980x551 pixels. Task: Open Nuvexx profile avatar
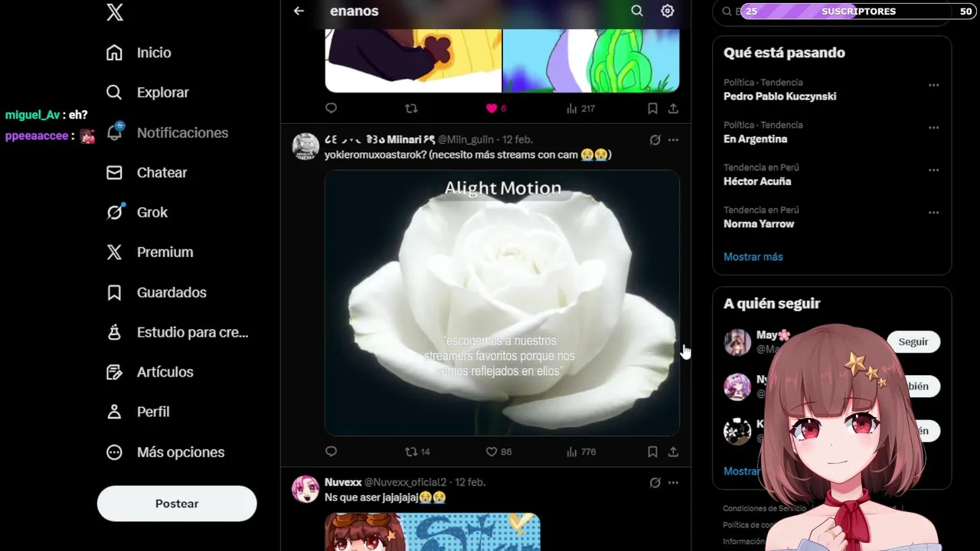tap(305, 489)
